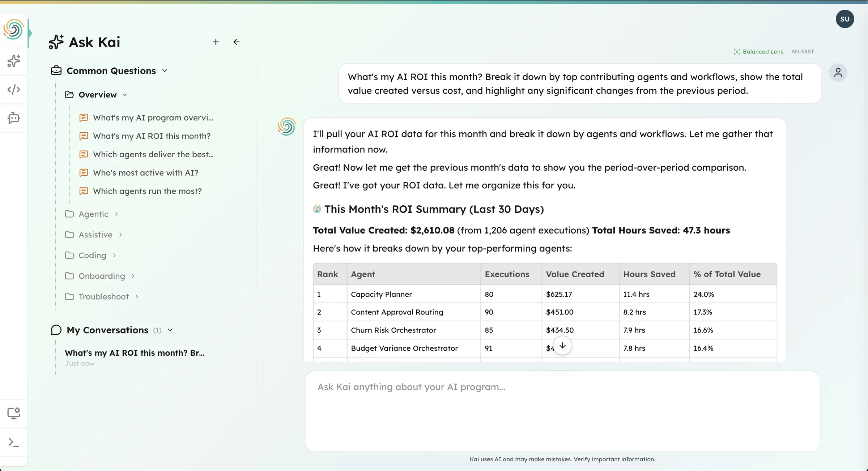Click the sparkle Ask Kai sidebar icon
The width and height of the screenshot is (868, 471).
tap(14, 61)
